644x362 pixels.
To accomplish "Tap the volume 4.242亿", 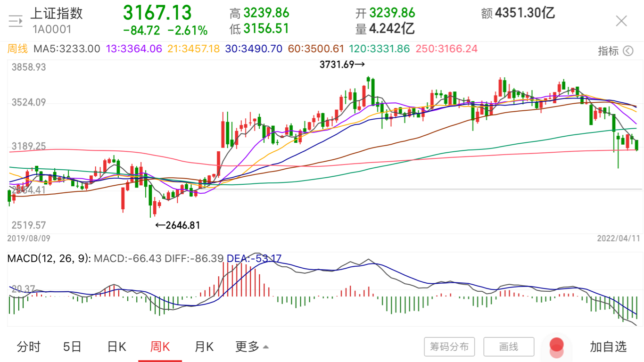I will [392, 29].
